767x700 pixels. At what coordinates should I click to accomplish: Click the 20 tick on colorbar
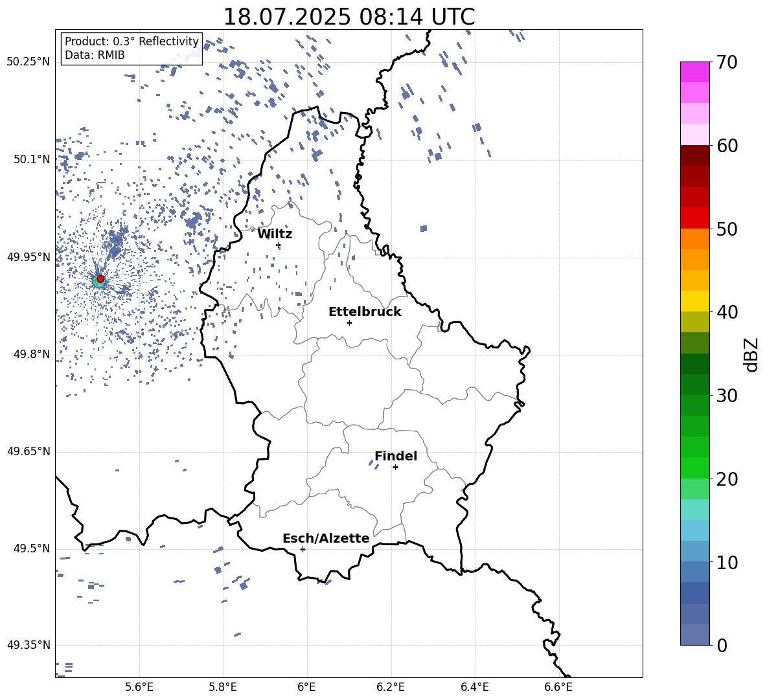[x=727, y=479]
